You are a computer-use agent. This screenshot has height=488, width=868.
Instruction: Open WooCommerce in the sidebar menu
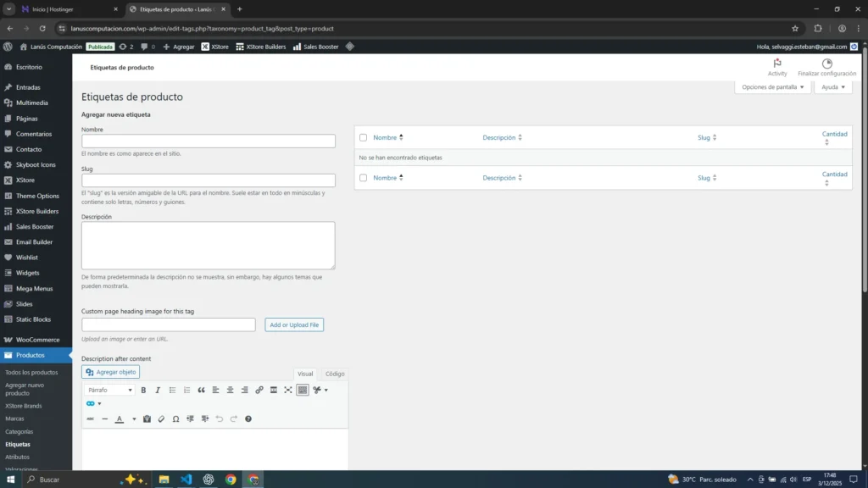point(37,340)
